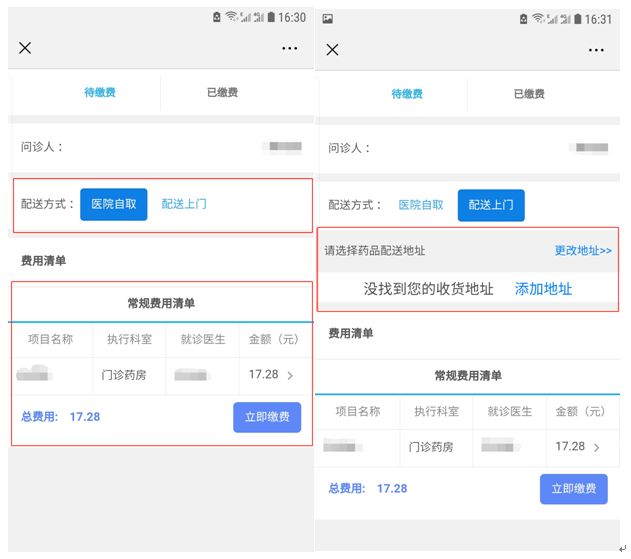Close the right phone's page with X
The width and height of the screenshot is (631, 559).
coord(332,50)
